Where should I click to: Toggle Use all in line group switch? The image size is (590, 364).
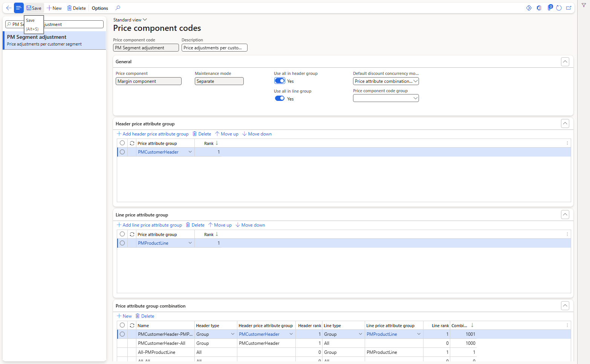click(x=280, y=99)
